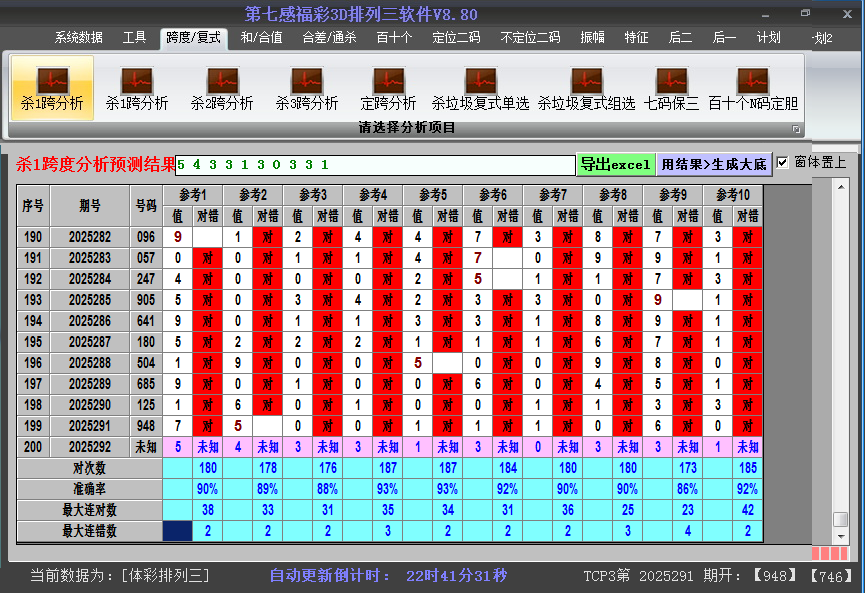865x593 pixels.
Task: Select the 杀3跨分析 analysis tool
Action: click(306, 88)
